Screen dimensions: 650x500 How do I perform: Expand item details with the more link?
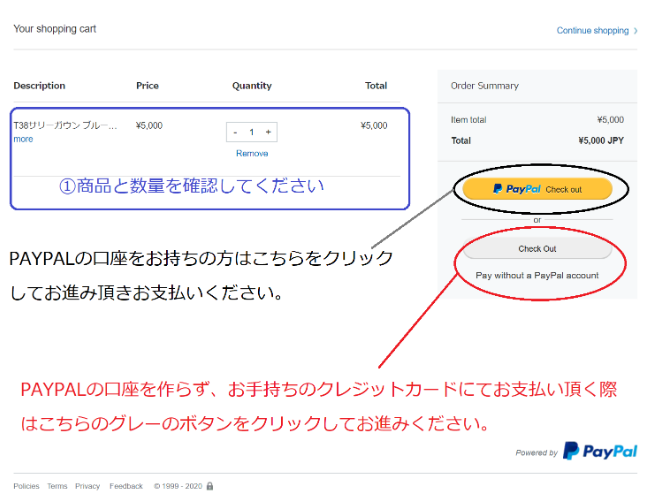point(23,139)
